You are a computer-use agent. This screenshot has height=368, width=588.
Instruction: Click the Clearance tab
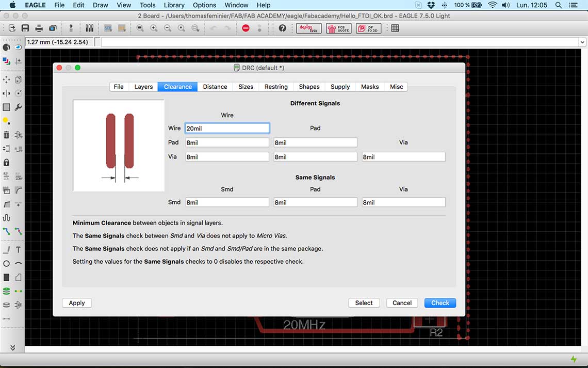click(178, 87)
